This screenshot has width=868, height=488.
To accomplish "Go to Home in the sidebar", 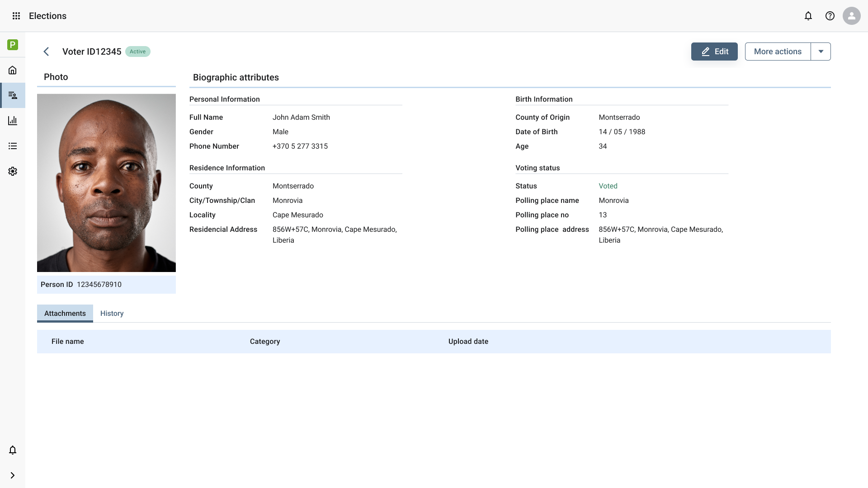I will 13,70.
